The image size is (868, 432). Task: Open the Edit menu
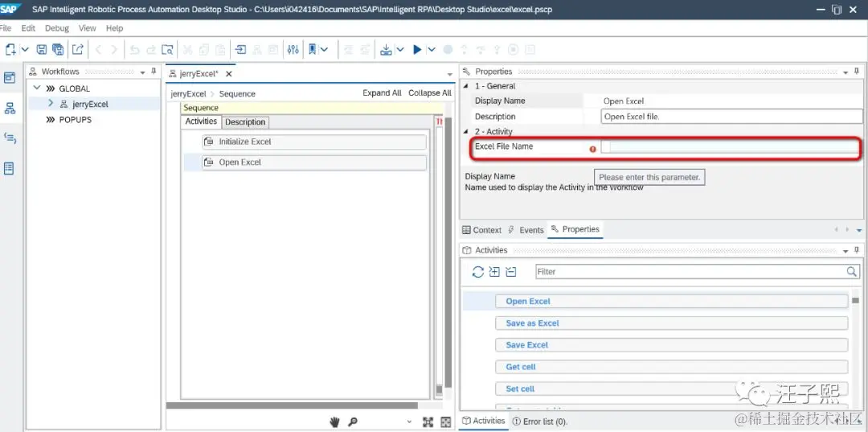(28, 28)
